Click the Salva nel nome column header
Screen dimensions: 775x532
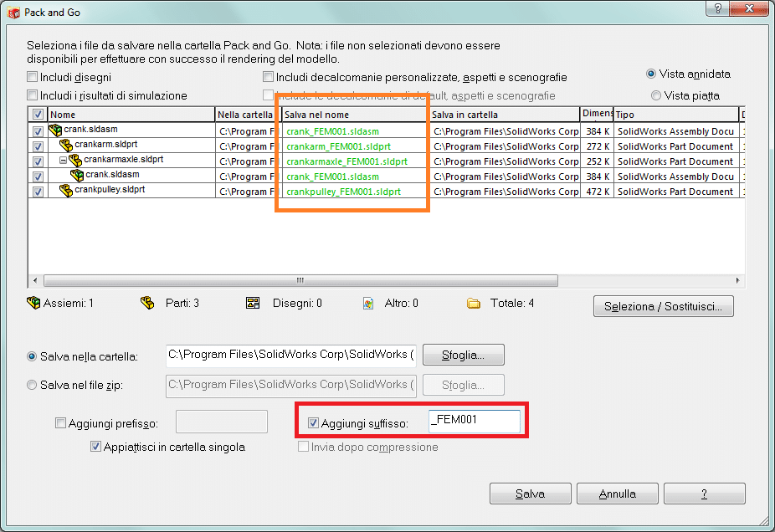(x=352, y=115)
